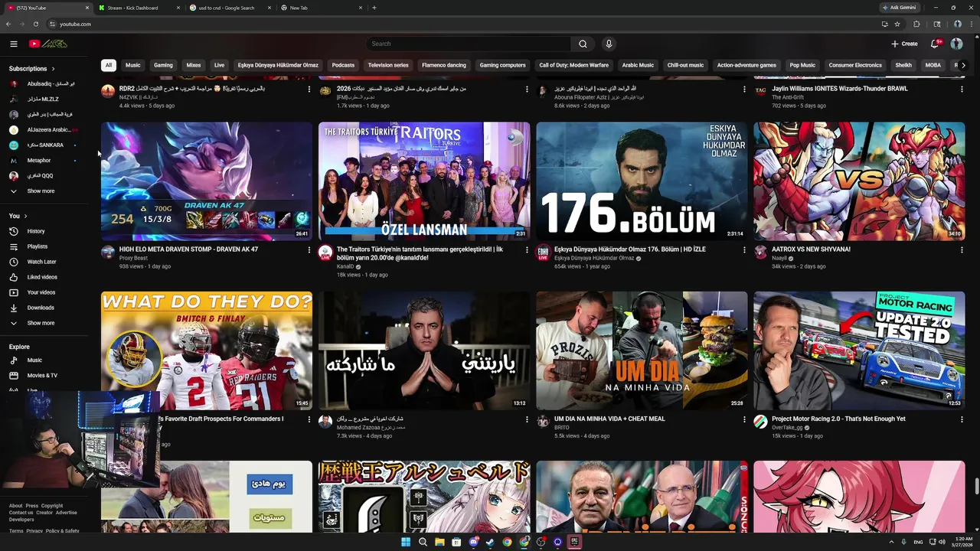Click the page vertical scrollbar thumb
The image size is (980, 551).
click(976, 487)
